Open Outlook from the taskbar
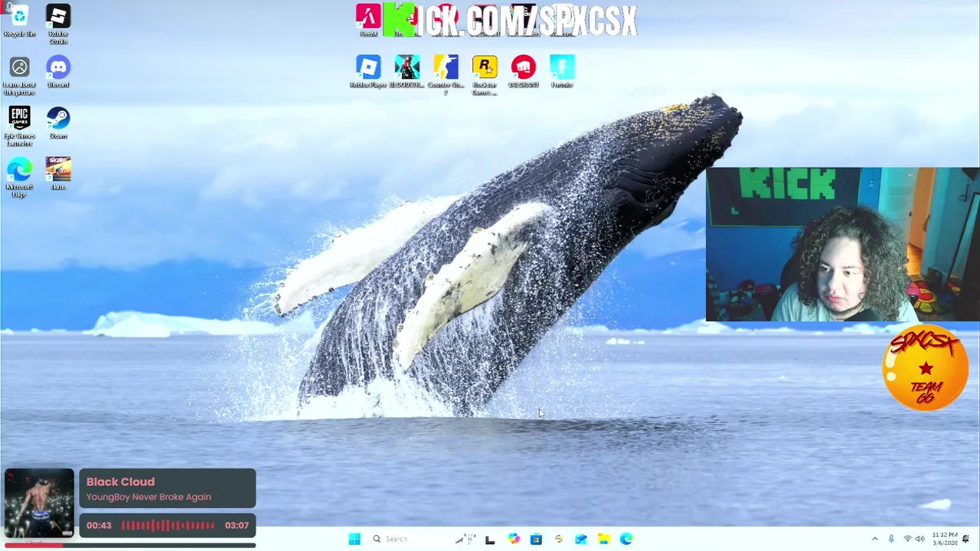Image resolution: width=980 pixels, height=551 pixels. 581,539
